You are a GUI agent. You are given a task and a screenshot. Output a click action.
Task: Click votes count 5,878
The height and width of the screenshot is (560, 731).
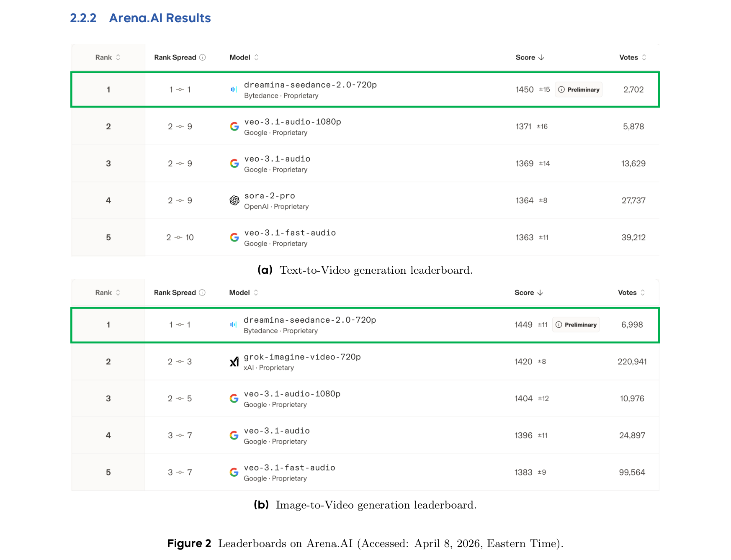[x=633, y=126]
